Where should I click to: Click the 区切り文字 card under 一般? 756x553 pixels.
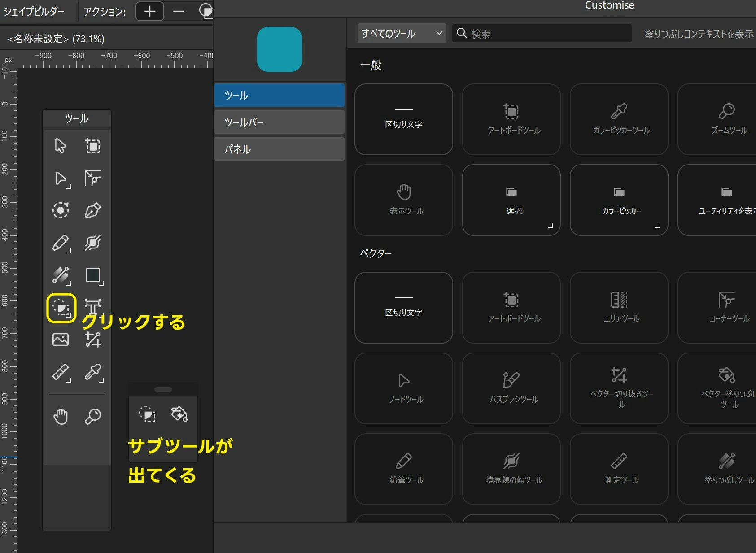[x=404, y=119]
